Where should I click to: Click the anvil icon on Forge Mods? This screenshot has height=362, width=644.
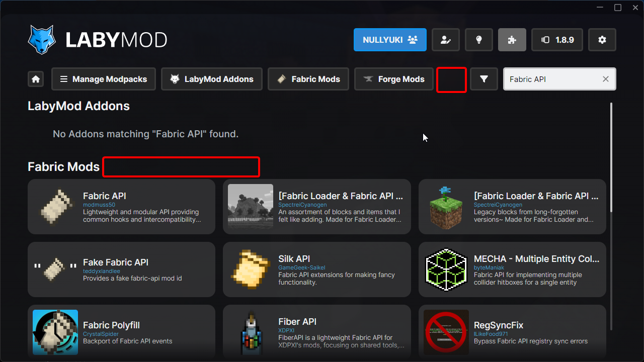coord(368,79)
